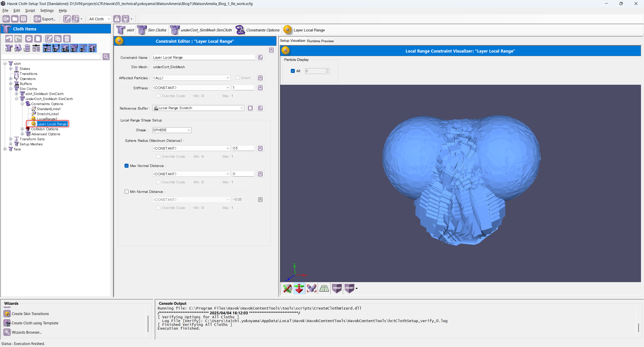
Task: Click the Sim Cloths breadcrumb button
Action: (152, 30)
